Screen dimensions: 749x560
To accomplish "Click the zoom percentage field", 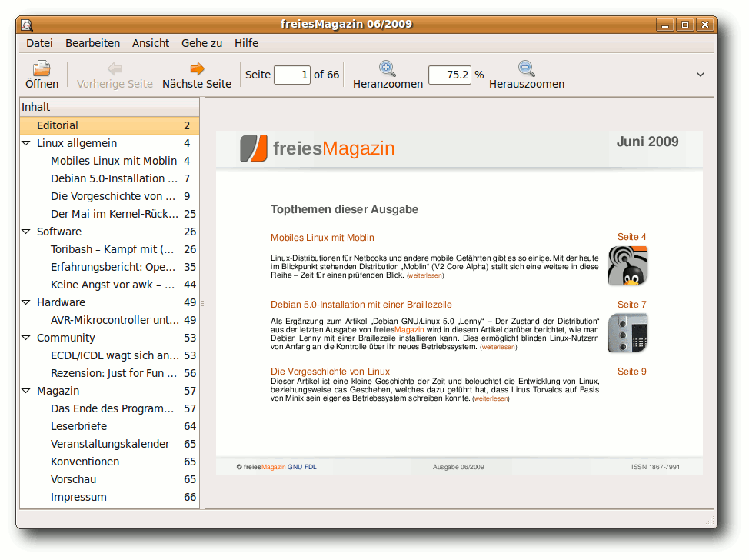I will [x=450, y=75].
